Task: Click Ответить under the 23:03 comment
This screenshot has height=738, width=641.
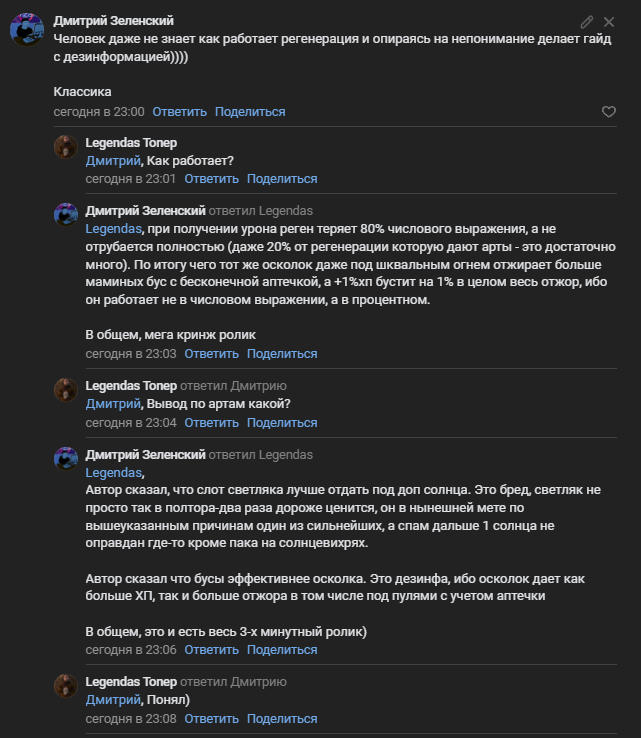Action: tap(212, 354)
